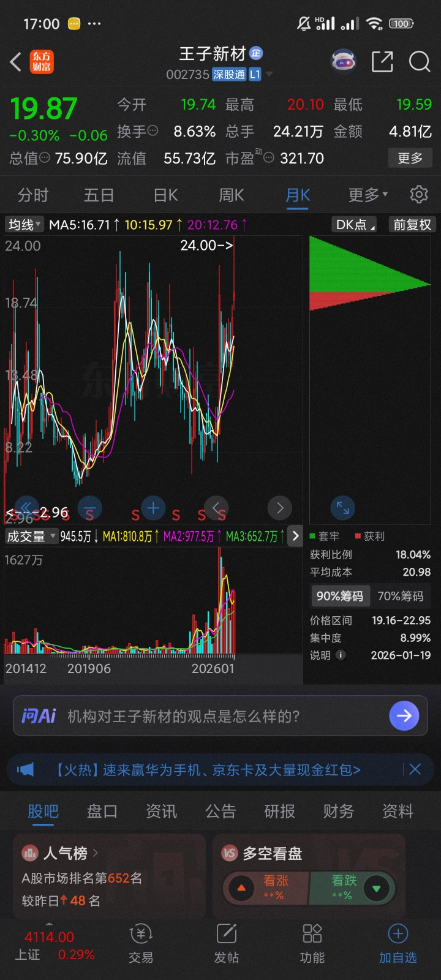
Task: Open the 股吧 tab
Action: pos(43,811)
